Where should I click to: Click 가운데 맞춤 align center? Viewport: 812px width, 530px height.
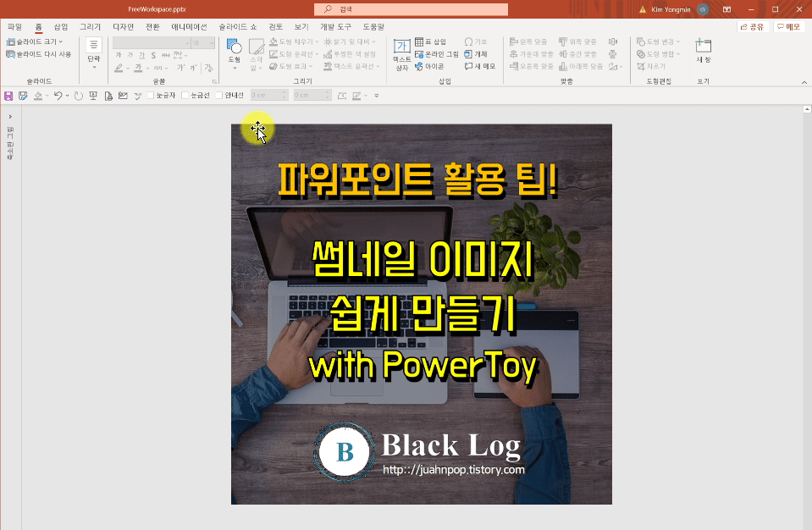tap(532, 54)
